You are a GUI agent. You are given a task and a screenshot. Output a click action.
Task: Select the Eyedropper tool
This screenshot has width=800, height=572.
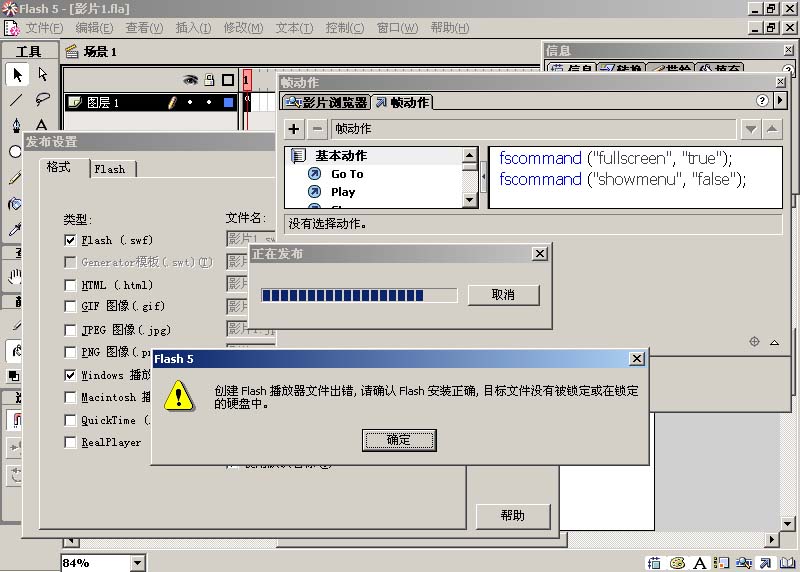(14, 229)
